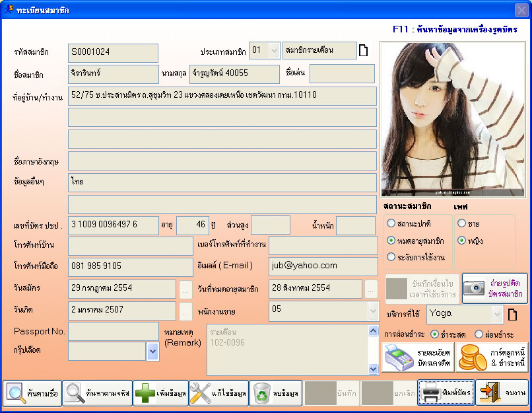Click the camera take member photo button
The width and height of the screenshot is (532, 413).
(x=495, y=289)
